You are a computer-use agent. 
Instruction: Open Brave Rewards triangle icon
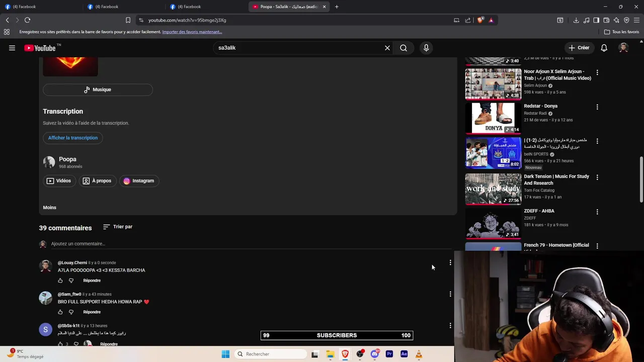491,20
